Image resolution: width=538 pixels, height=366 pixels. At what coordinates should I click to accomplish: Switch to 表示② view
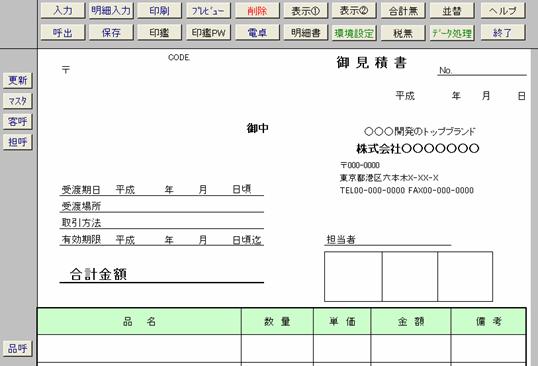coord(354,11)
